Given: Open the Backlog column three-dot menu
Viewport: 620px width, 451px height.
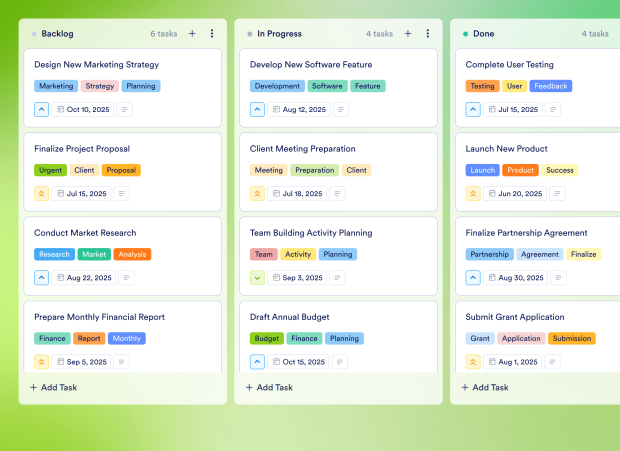Looking at the screenshot, I should (x=212, y=34).
